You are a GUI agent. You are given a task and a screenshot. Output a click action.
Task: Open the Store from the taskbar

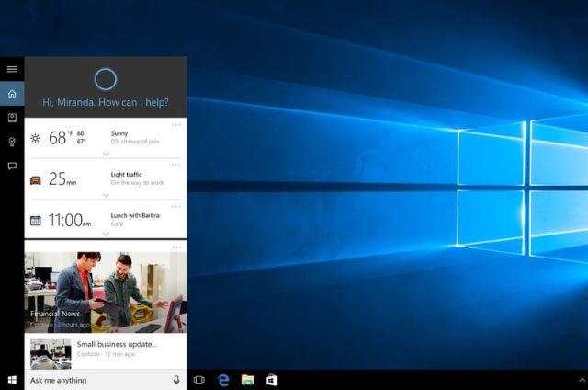pyautogui.click(x=272, y=380)
